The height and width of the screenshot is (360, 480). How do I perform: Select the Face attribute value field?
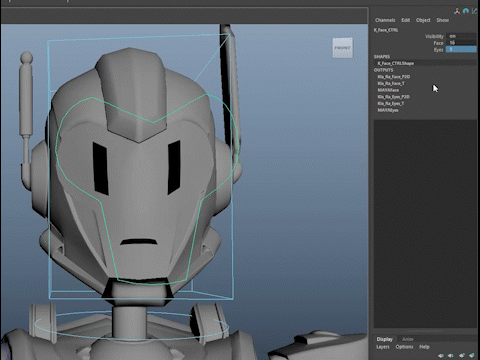click(461, 43)
